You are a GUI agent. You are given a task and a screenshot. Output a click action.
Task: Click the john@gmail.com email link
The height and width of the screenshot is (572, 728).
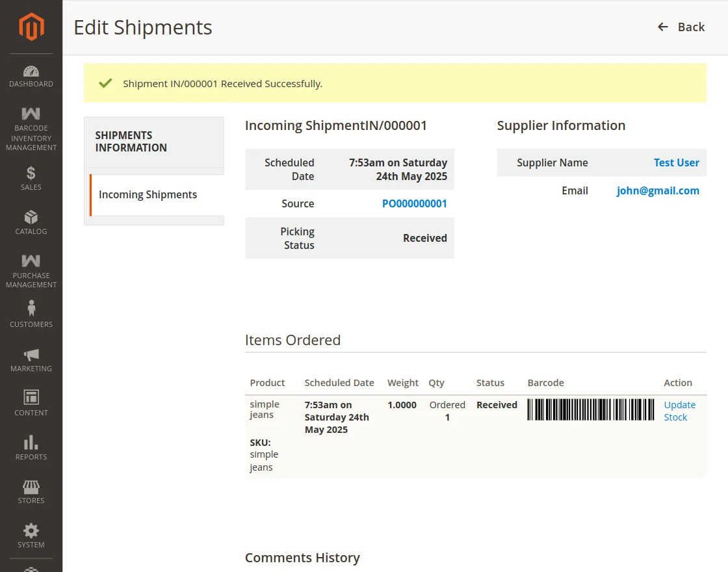click(x=657, y=190)
